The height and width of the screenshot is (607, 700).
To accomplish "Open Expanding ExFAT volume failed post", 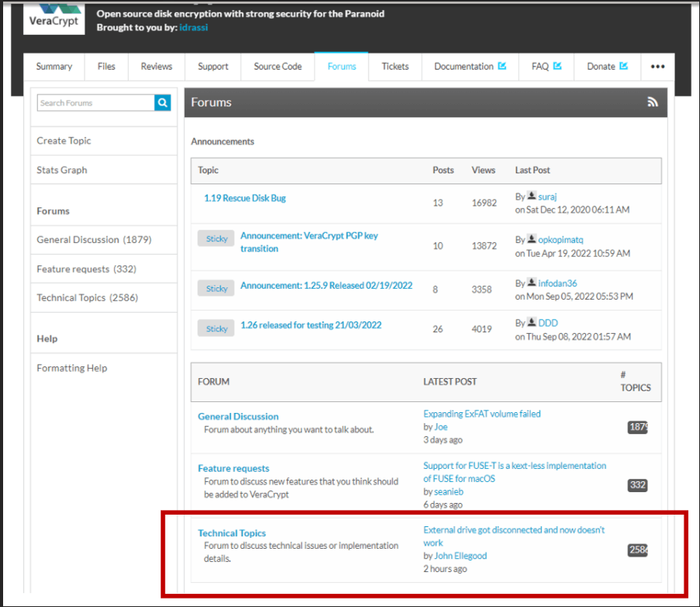I will coord(482,414).
